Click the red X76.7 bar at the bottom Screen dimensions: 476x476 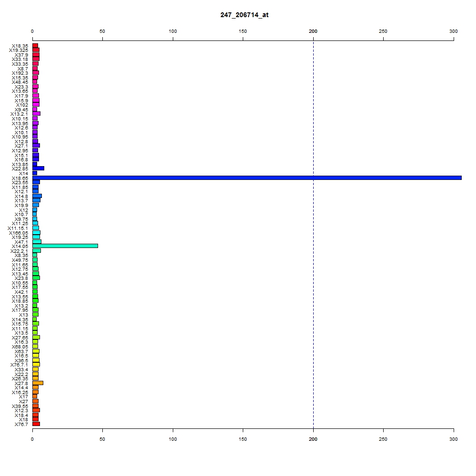36,424
